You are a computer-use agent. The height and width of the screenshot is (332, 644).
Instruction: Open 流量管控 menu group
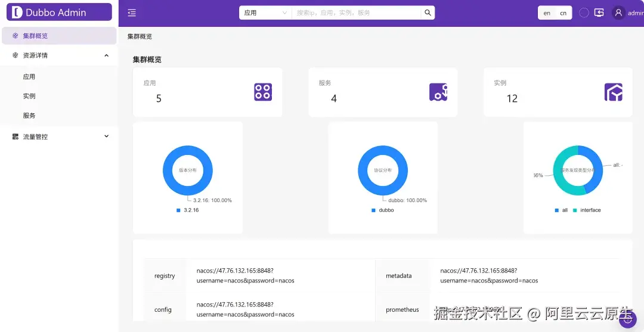pyautogui.click(x=59, y=136)
